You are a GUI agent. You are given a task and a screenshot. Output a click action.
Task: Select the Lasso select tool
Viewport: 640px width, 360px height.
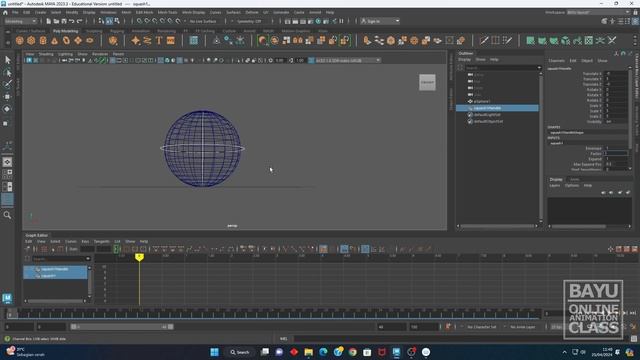click(7, 73)
